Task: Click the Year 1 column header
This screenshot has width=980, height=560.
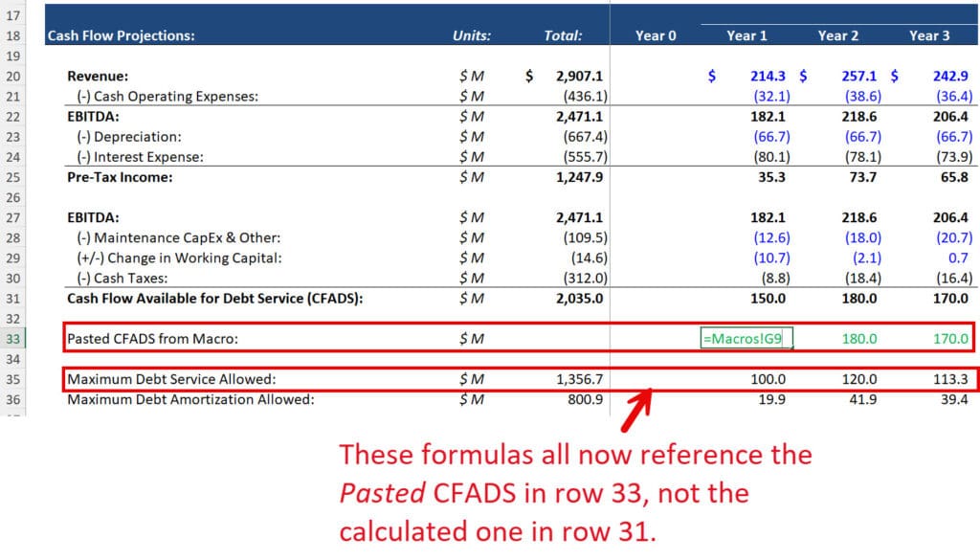Action: 746,35
